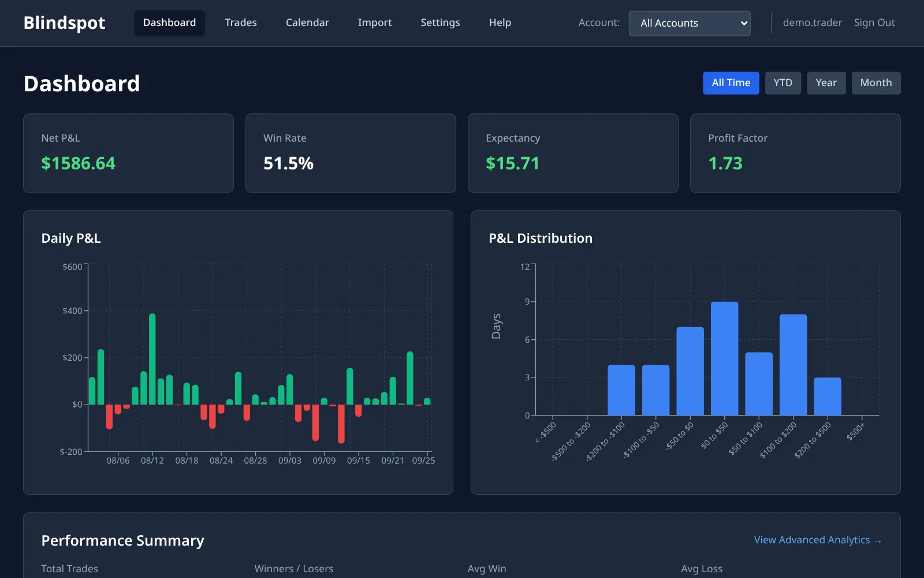Click the Net P&L value $1586.64
Viewport: 924px width, 578px height.
coord(79,164)
